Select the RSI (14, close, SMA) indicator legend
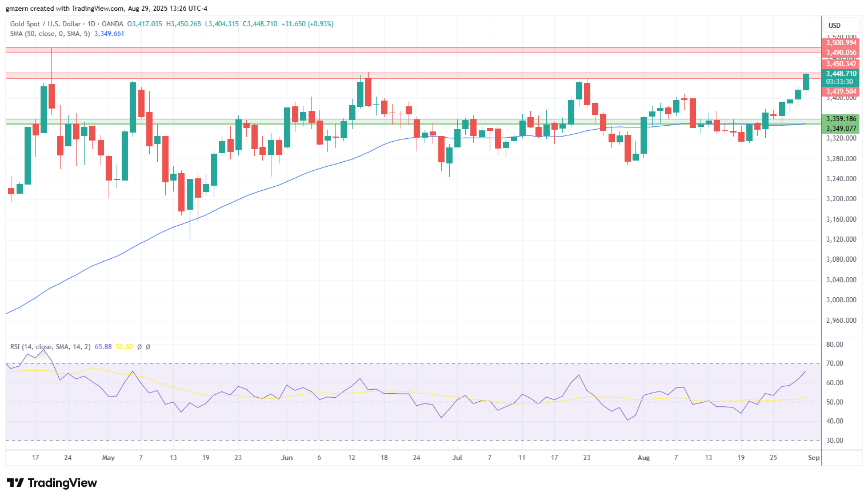Screen dimensions: 868x500 click(x=50, y=347)
